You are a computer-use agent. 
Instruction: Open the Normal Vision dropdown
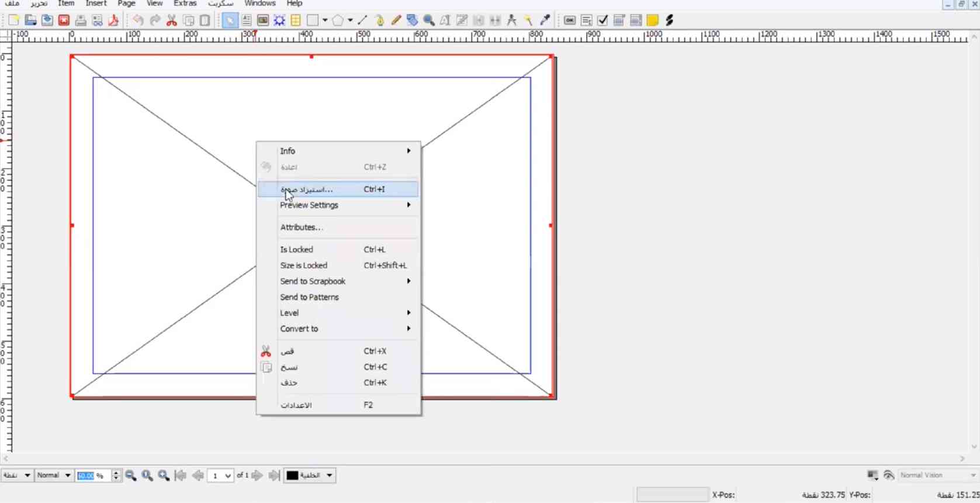point(938,476)
